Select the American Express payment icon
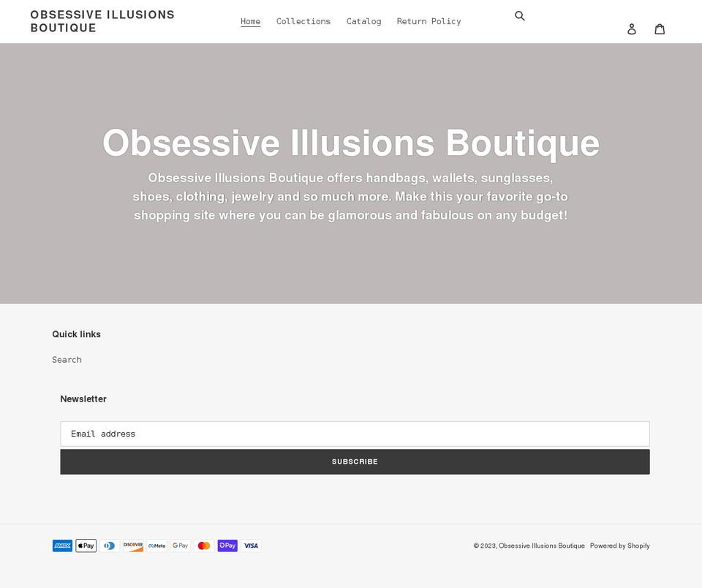This screenshot has width=702, height=588. tap(62, 546)
